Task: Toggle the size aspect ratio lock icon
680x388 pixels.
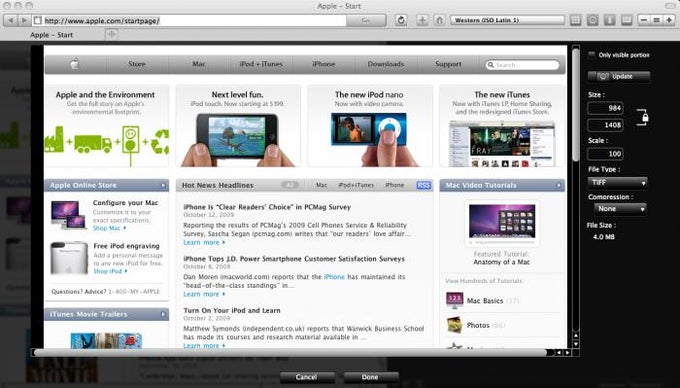Action: pyautogui.click(x=643, y=117)
